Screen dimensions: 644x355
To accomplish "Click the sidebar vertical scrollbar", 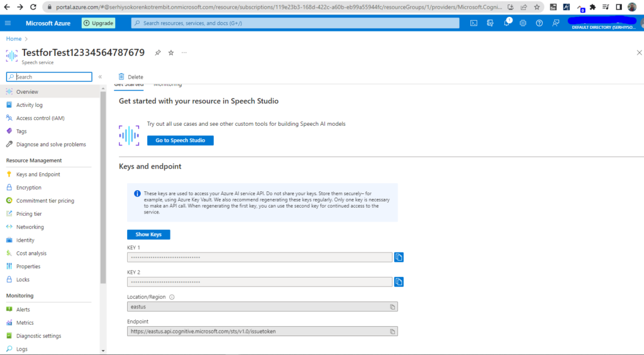I will (103, 188).
